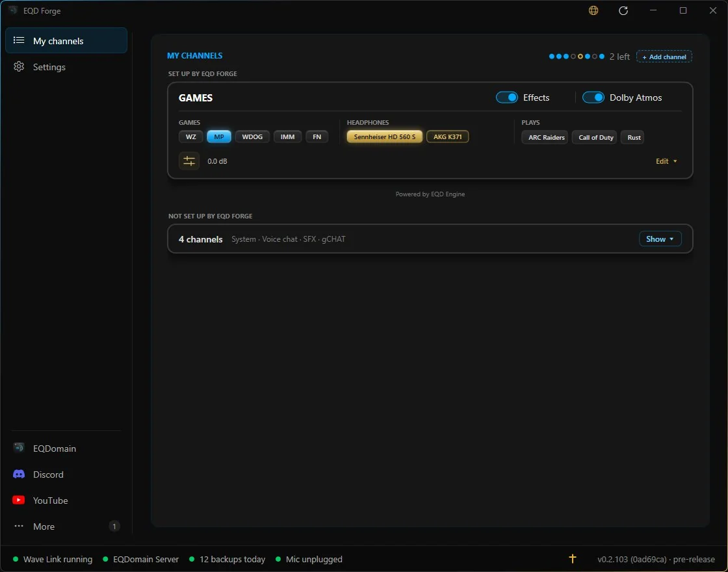Viewport: 728px width, 572px height.
Task: Toggle the Effects switch
Action: pos(506,97)
